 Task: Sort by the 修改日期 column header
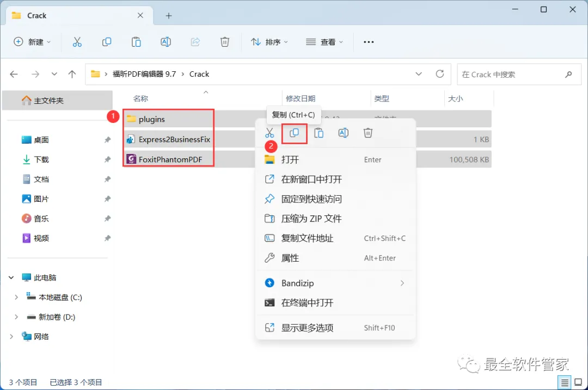tap(301, 98)
